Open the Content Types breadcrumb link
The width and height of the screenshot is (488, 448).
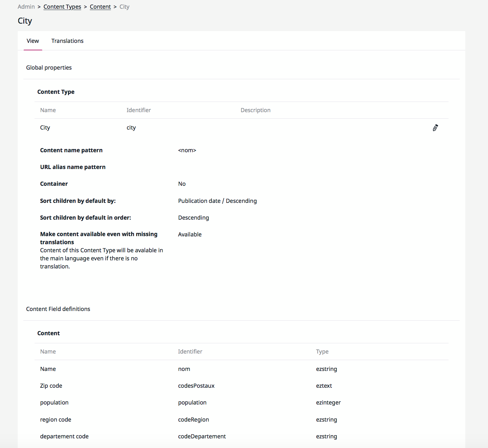[x=62, y=7]
